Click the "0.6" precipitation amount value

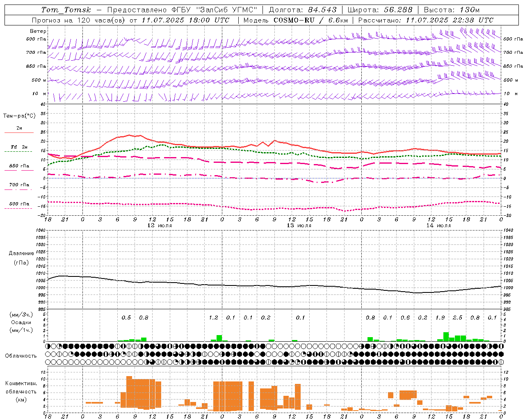[x=405, y=317]
